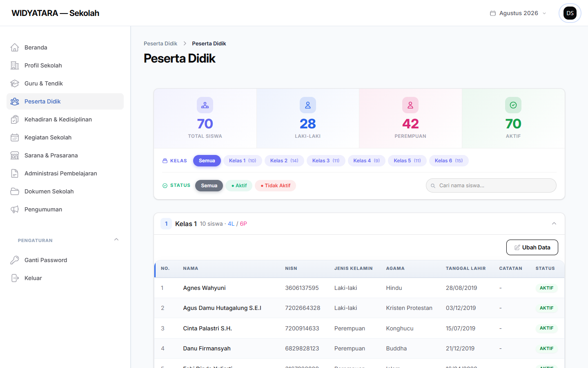This screenshot has width=588, height=368.
Task: Select the Kelas 2 class tab
Action: 284,161
